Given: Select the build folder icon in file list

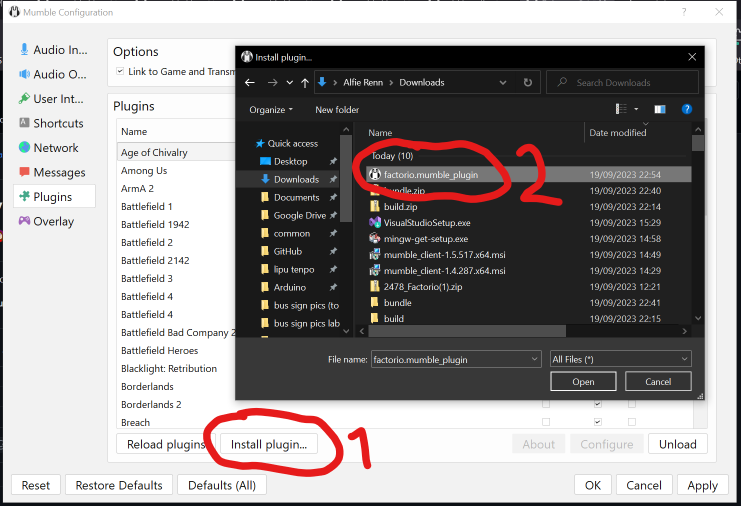Looking at the screenshot, I should coord(375,318).
